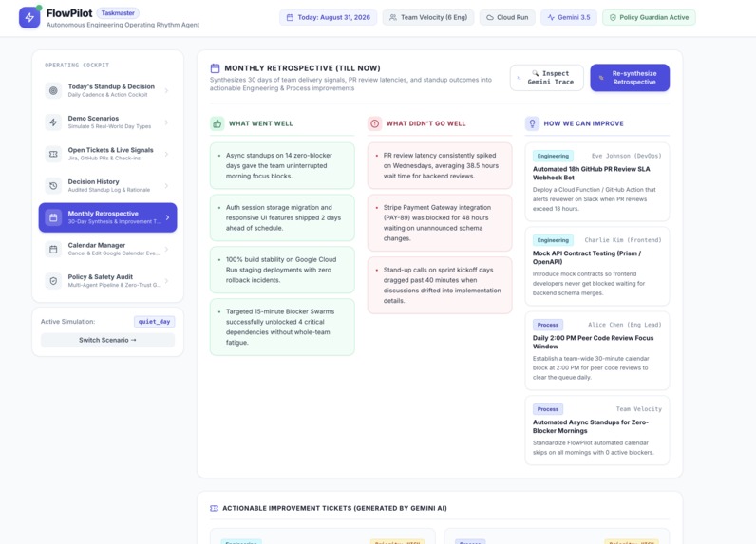Click the ticket icon beside Actionable Improvement Tickets
Viewport: 756px width, 544px height.
pyautogui.click(x=214, y=508)
